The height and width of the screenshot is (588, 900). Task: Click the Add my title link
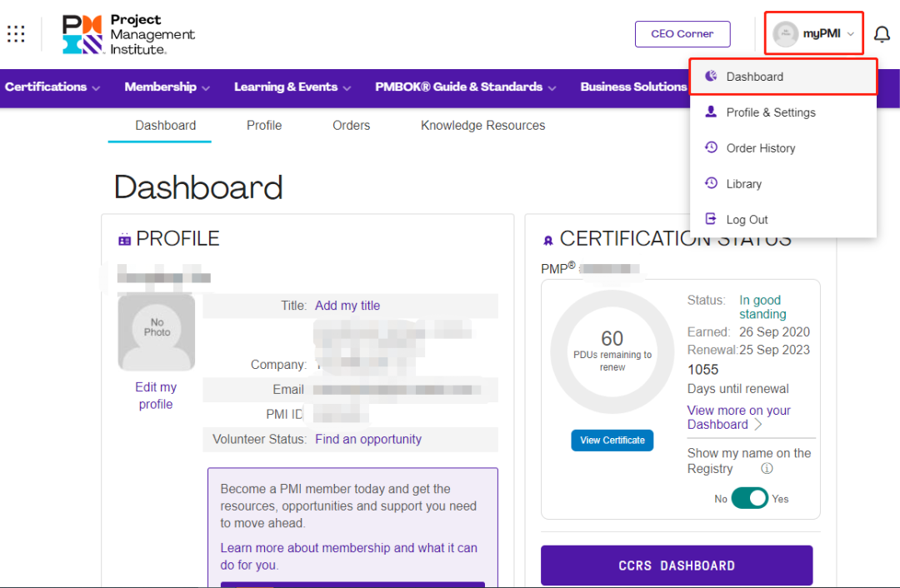(x=347, y=306)
